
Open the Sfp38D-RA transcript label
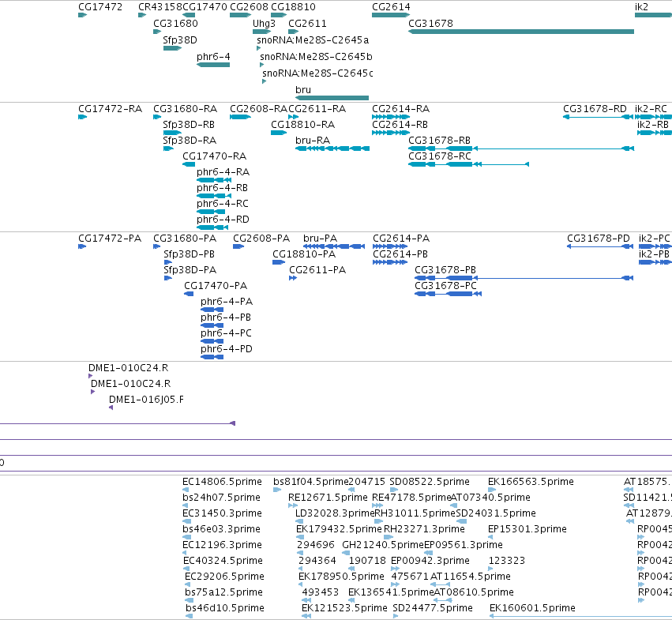click(190, 141)
